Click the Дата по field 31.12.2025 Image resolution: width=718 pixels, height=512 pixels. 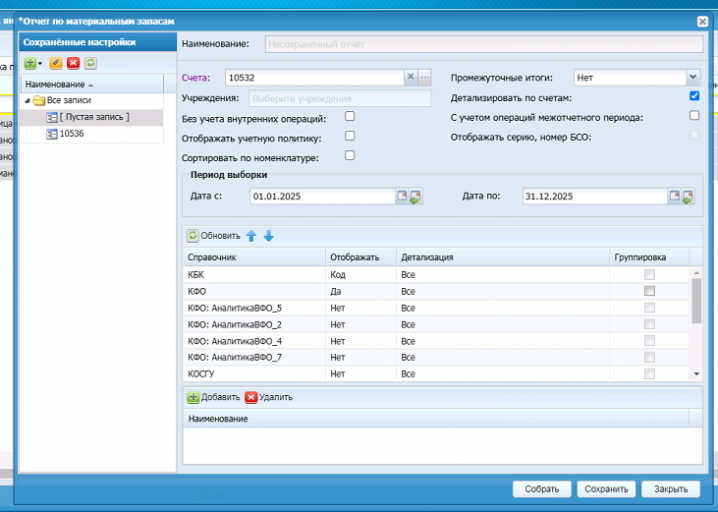pyautogui.click(x=594, y=196)
